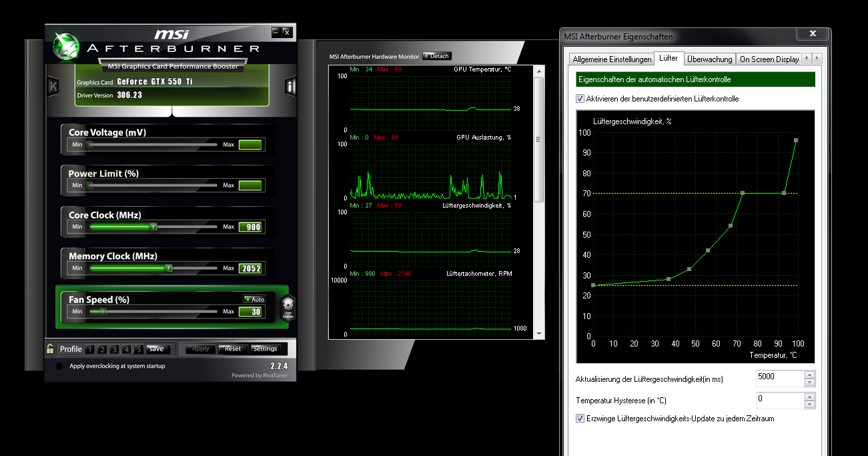The width and height of the screenshot is (868, 456).
Task: Increase Temperatur Hysterese with up arrow
Action: [809, 396]
